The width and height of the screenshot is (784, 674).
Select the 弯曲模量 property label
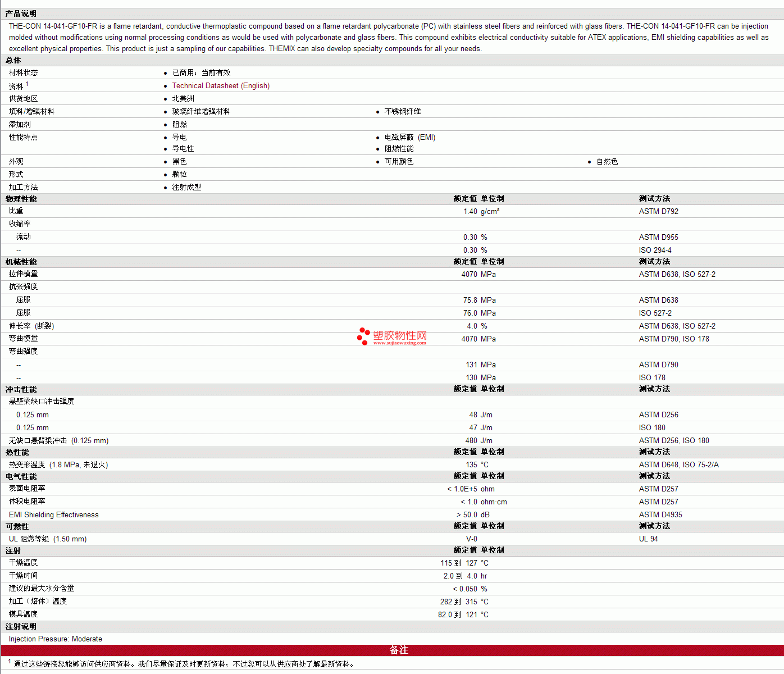[x=23, y=339]
